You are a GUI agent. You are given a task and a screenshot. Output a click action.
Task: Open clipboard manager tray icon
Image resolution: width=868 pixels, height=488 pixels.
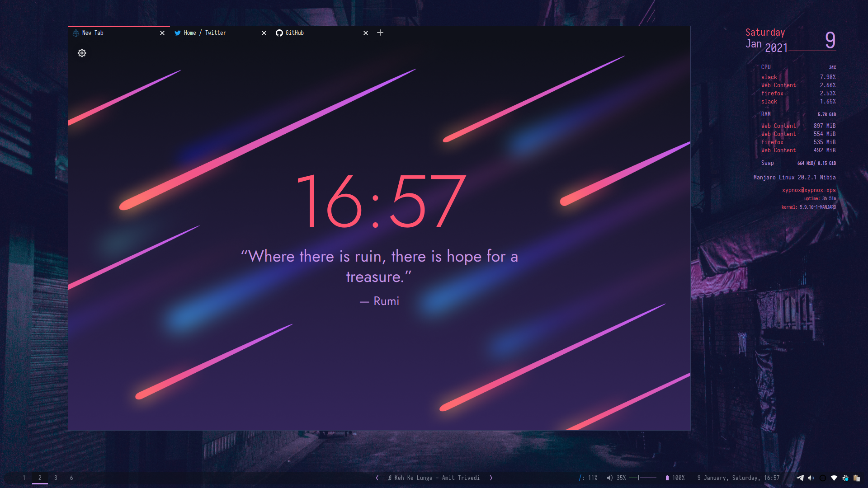click(856, 478)
